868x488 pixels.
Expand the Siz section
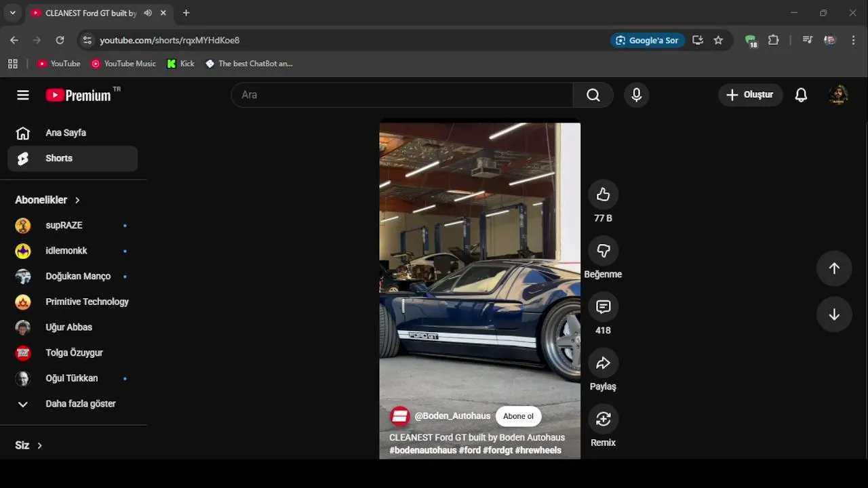[28, 445]
